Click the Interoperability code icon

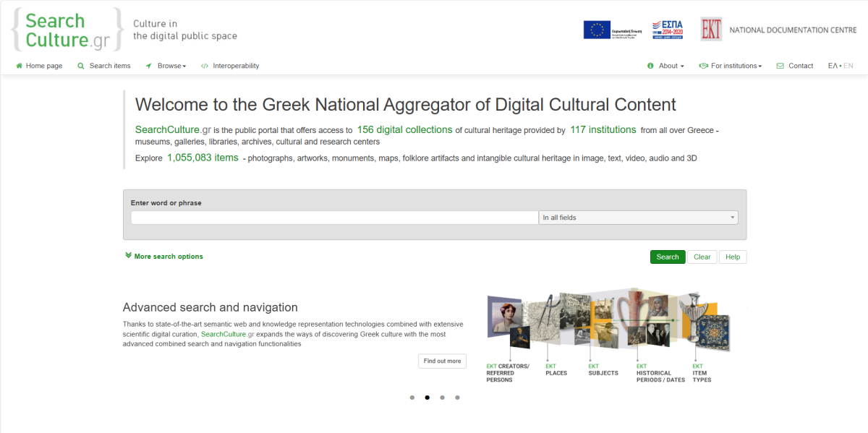[x=205, y=66]
